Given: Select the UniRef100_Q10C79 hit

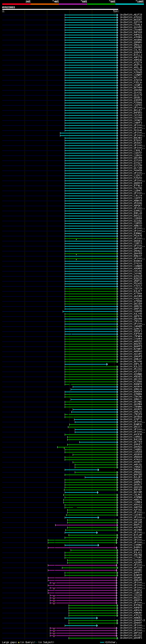Looking at the screenshot, I should point(131,95).
